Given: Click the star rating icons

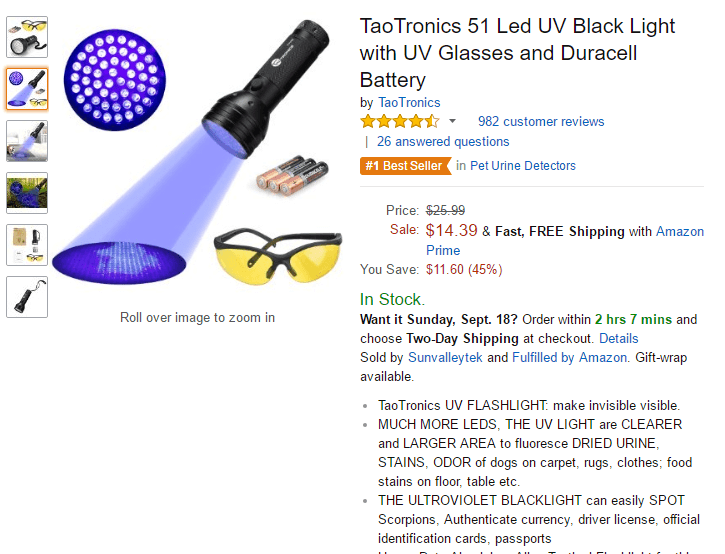Looking at the screenshot, I should 399,122.
